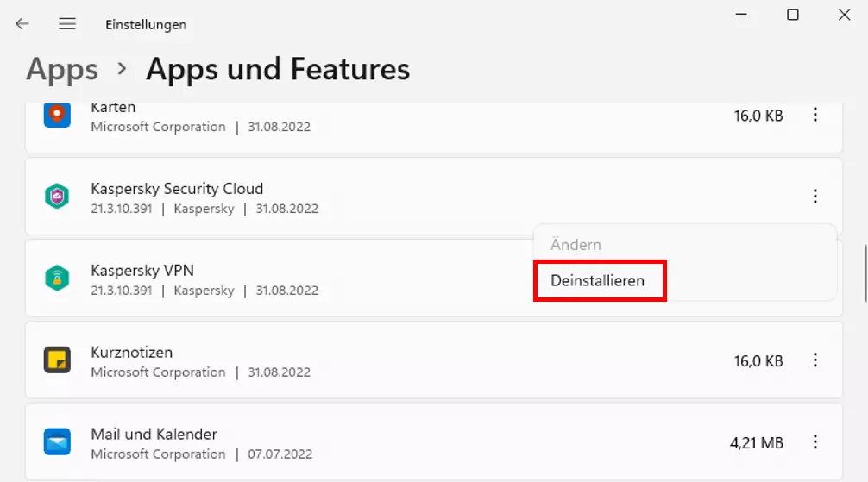The width and height of the screenshot is (868, 482).
Task: Click the Karten size 16,0 KB
Action: tap(758, 116)
